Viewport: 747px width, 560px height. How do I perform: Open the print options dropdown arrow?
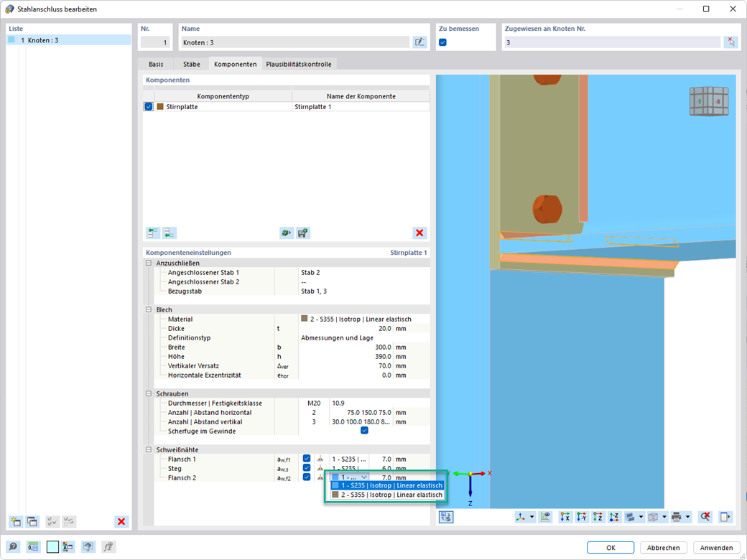point(688,517)
